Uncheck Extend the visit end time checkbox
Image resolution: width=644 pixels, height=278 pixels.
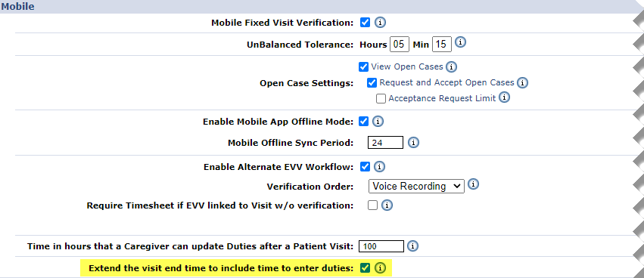click(x=365, y=268)
